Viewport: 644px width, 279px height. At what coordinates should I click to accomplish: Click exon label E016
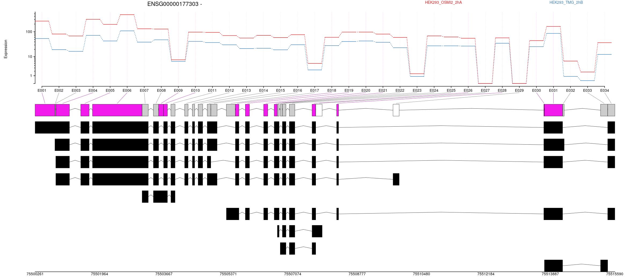pyautogui.click(x=298, y=90)
